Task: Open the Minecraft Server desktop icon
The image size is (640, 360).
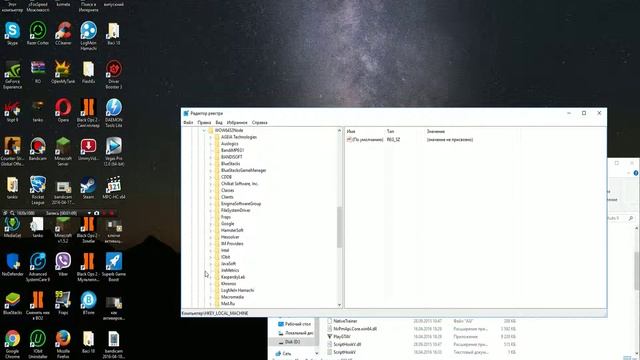Action: pos(63,151)
